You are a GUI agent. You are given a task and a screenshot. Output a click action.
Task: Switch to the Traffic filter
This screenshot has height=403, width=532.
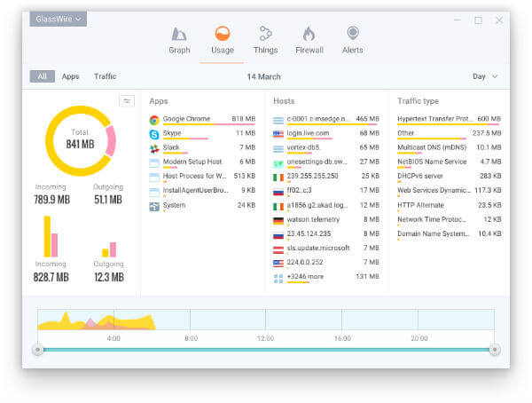click(105, 76)
